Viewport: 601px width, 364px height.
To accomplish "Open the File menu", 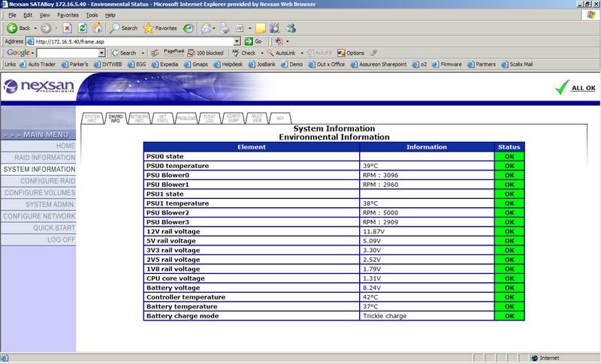I will (x=12, y=15).
